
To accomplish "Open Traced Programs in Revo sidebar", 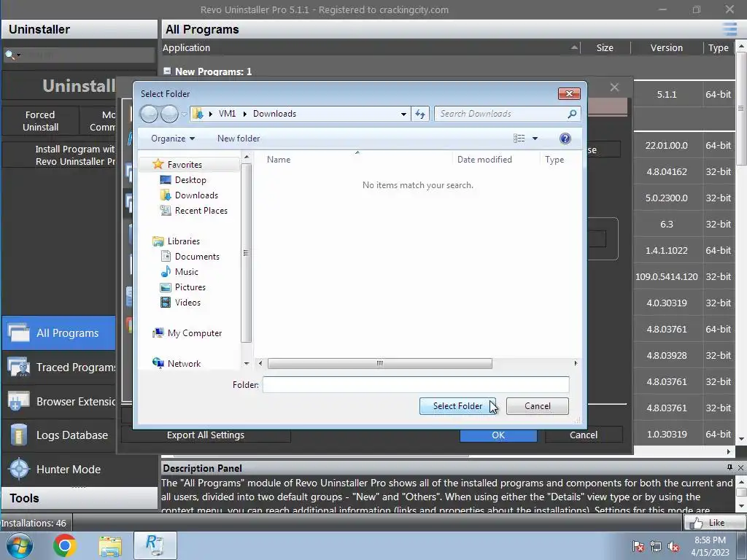I will point(58,367).
